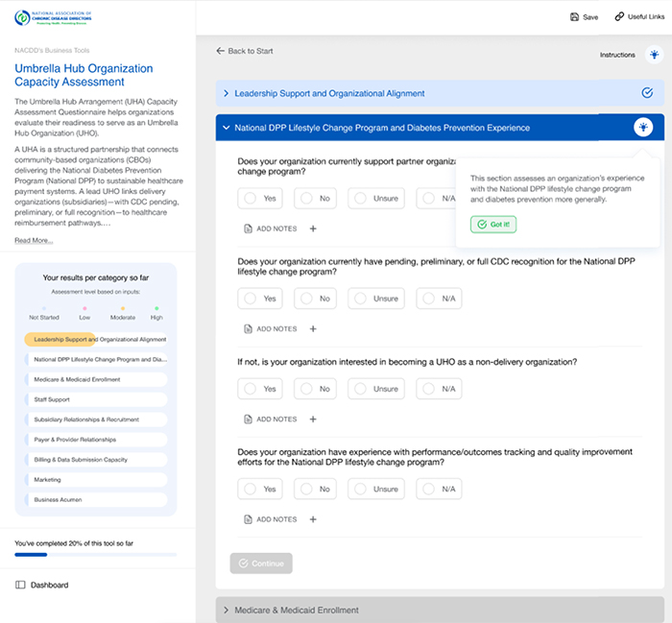Open Payer & Provider Relationships category
The image size is (672, 623).
coord(96,440)
